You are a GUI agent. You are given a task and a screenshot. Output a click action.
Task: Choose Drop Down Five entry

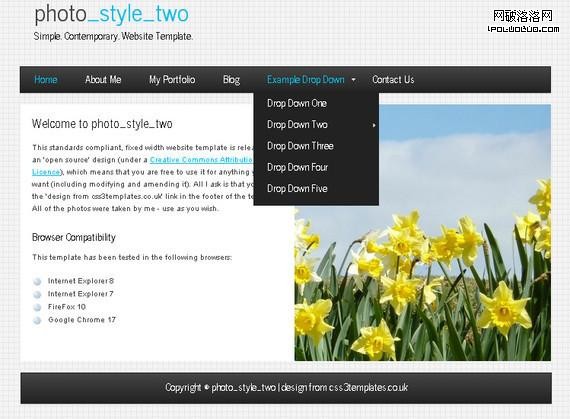coord(297,189)
